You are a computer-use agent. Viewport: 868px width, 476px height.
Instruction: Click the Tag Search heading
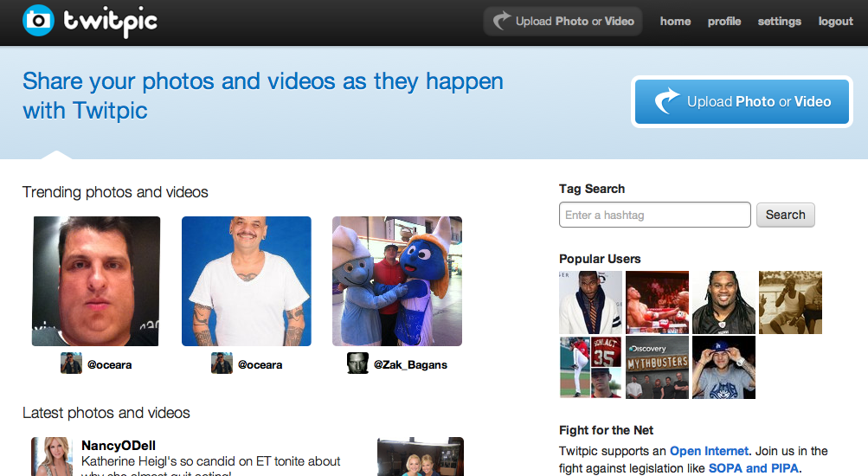(x=592, y=189)
